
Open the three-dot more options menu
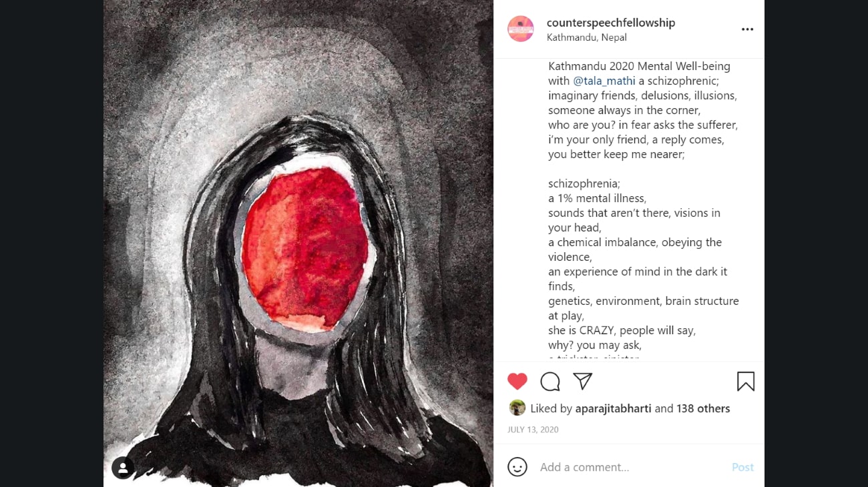(x=747, y=29)
